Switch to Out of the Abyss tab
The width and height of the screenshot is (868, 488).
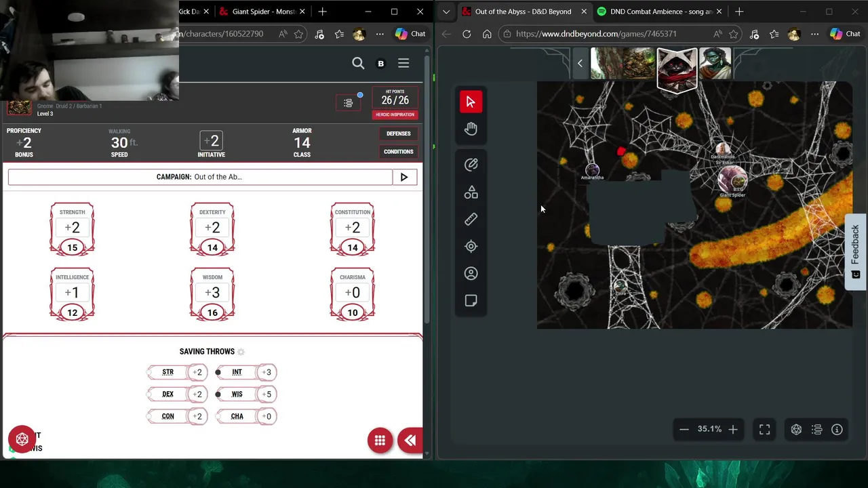[x=523, y=12]
